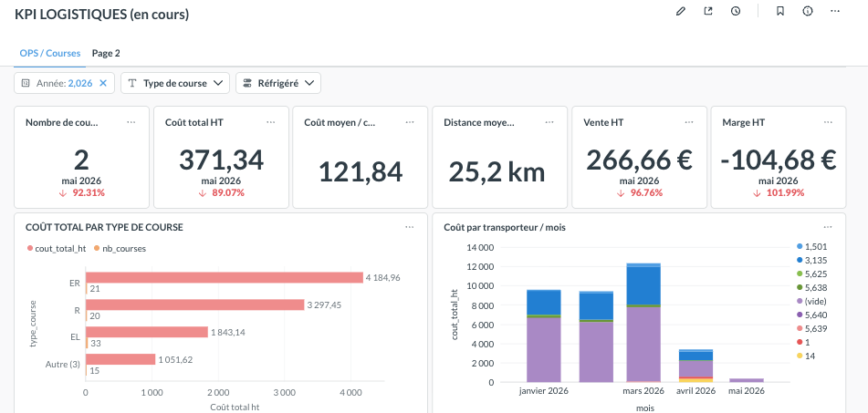Image resolution: width=868 pixels, height=413 pixels.
Task: Toggle legend entry 5,625
Action: click(811, 274)
